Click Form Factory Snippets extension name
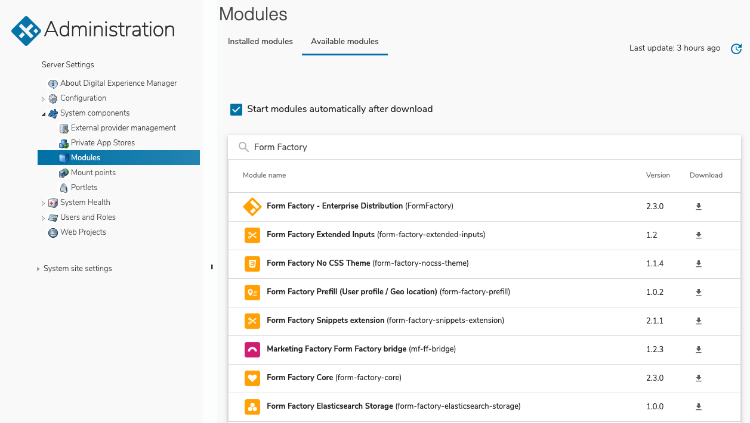The width and height of the screenshot is (750, 423). coord(325,320)
